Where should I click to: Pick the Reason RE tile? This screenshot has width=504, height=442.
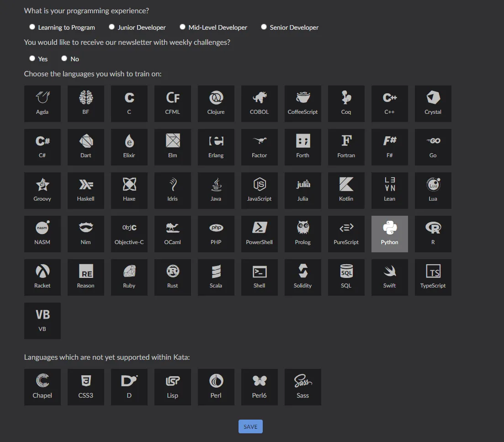[86, 277]
